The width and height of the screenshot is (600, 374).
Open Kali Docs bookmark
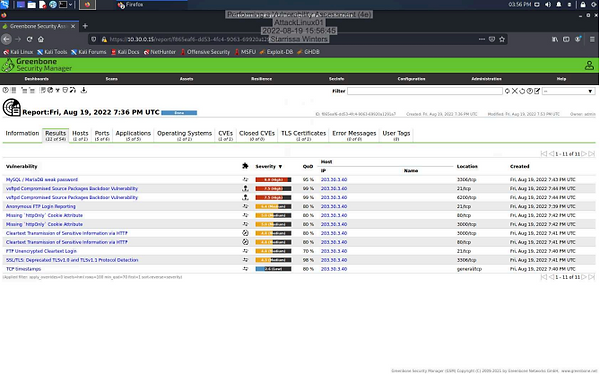pyautogui.click(x=125, y=52)
